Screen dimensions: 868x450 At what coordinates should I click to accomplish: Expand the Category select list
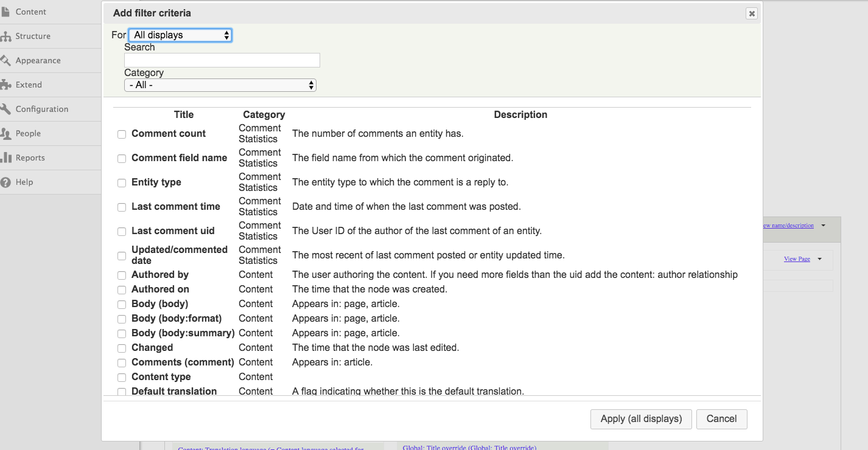[220, 85]
